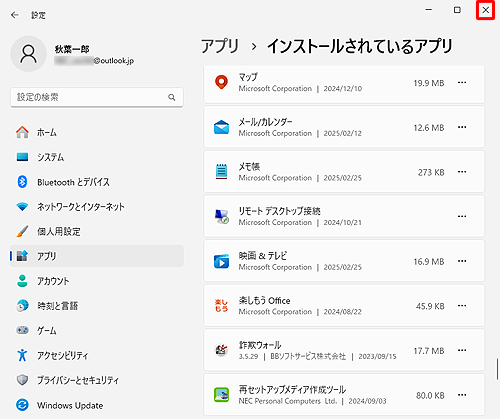Open ネットワークとインターネット category
This screenshot has height=419, width=500.
[x=97, y=207]
